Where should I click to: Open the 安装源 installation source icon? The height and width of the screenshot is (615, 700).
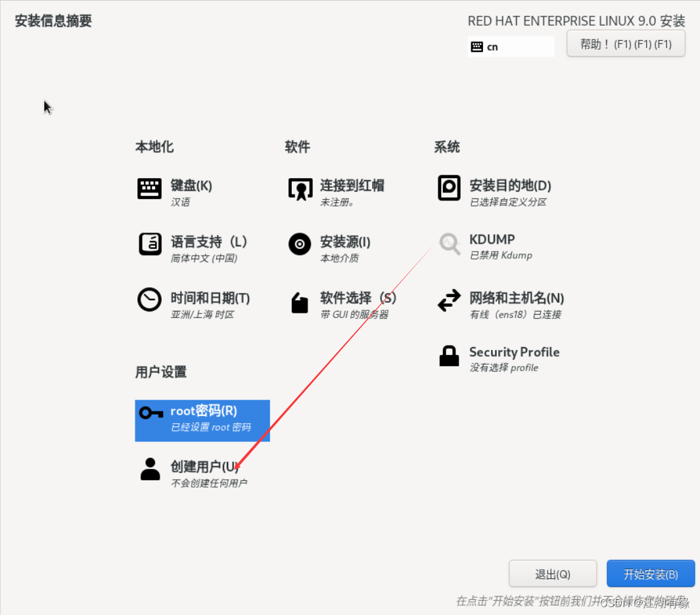point(299,244)
